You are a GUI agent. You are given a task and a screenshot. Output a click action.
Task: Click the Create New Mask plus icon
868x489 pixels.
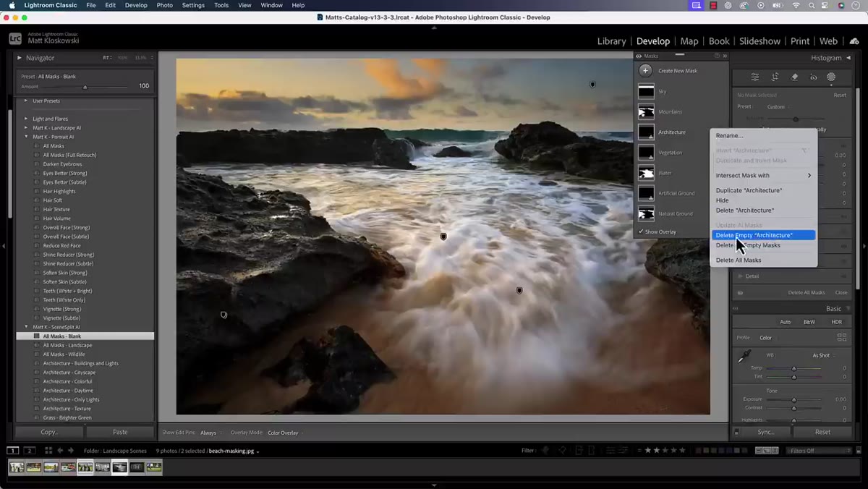646,71
